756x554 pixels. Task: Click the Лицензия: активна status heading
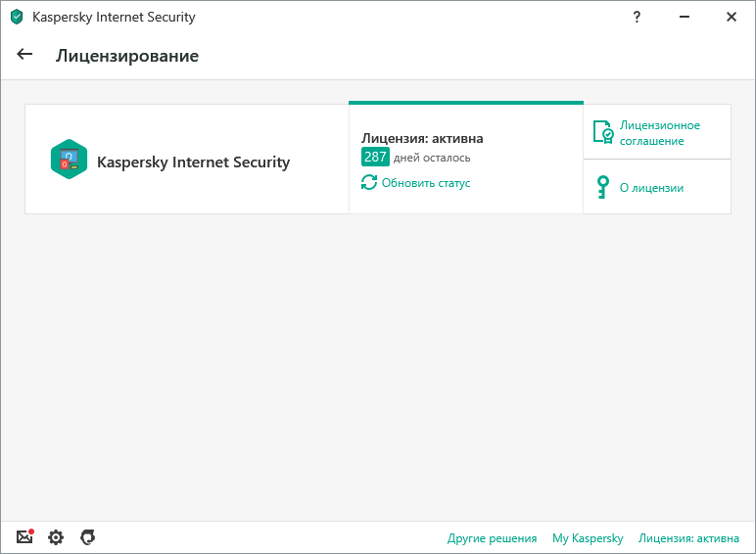pyautogui.click(x=422, y=138)
